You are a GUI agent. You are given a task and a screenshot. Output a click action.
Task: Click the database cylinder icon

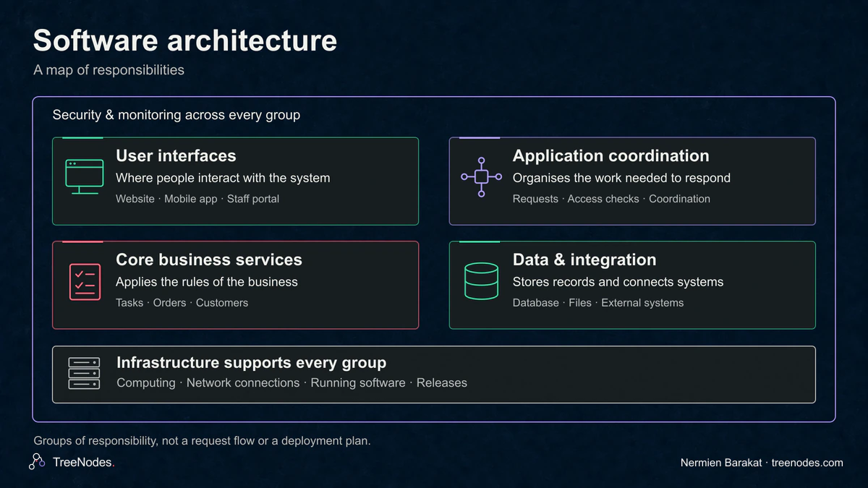pyautogui.click(x=481, y=281)
